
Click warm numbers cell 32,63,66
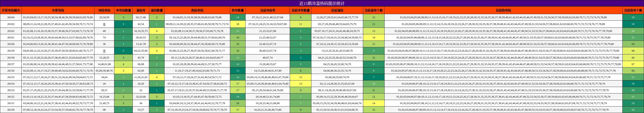[x=141, y=97]
